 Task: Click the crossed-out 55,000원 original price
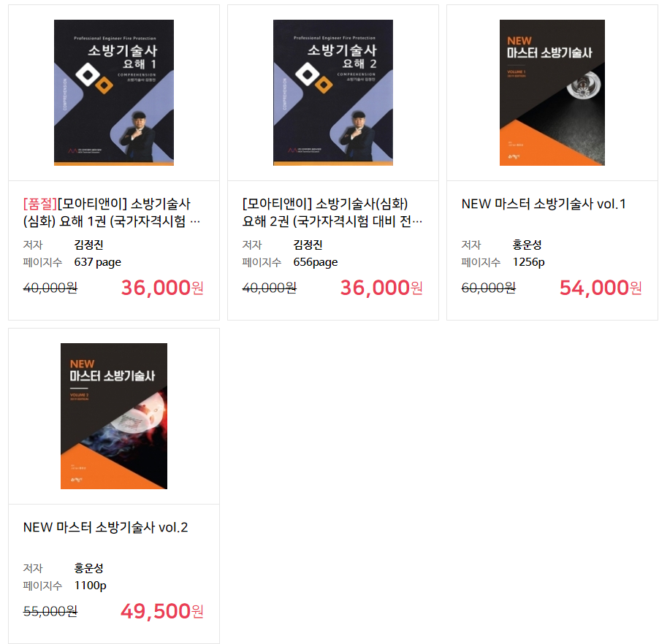click(50, 611)
